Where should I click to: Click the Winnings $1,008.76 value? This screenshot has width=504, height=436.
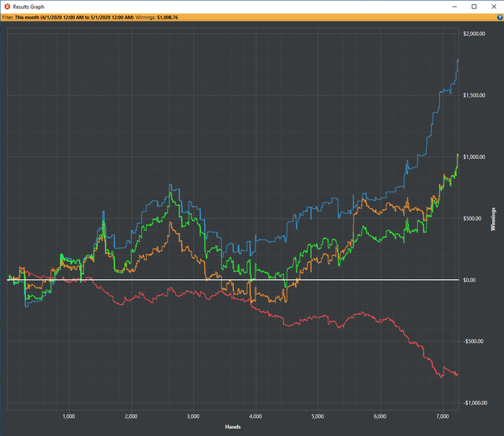(167, 17)
